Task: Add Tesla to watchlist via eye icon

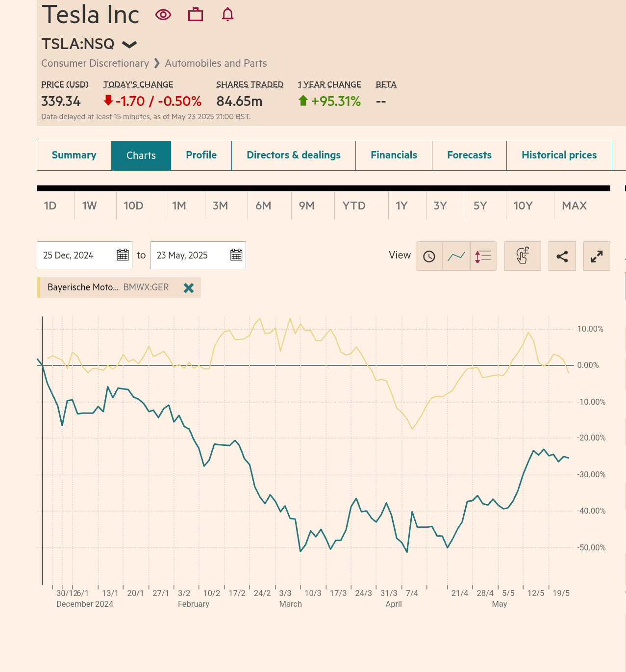Action: tap(162, 15)
